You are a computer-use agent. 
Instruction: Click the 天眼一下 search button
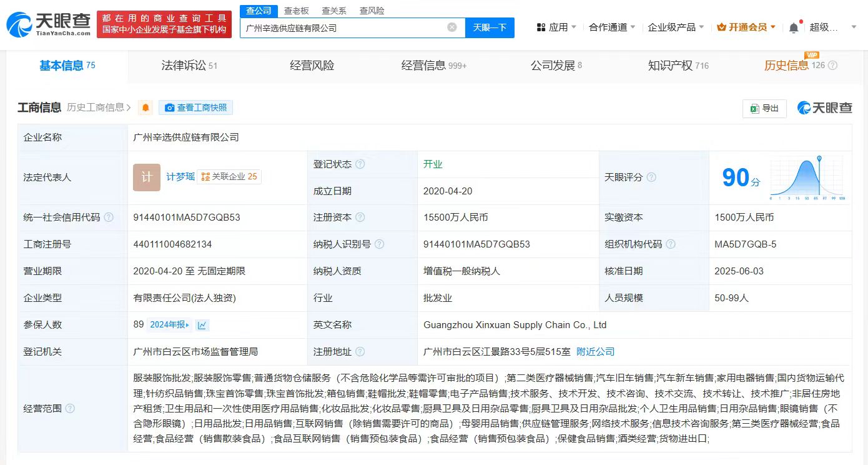490,27
